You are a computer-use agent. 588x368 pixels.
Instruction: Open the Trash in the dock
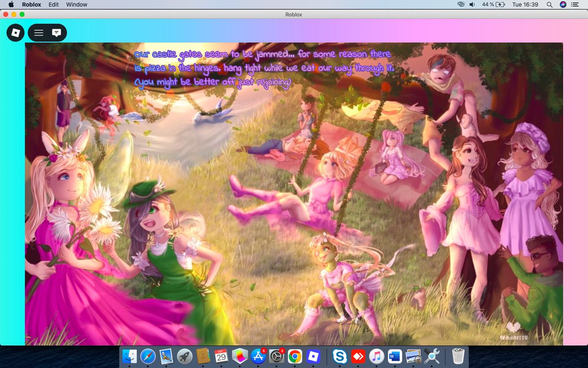point(457,357)
